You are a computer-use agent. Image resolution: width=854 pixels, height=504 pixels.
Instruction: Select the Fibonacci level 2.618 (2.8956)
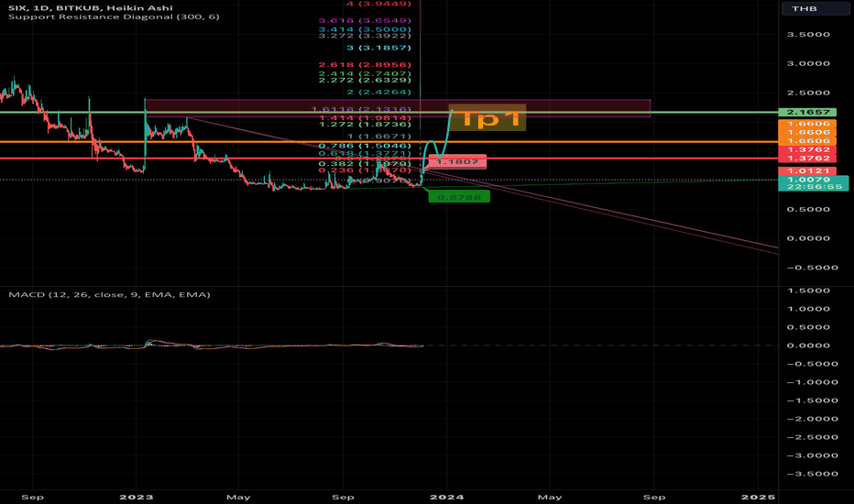click(x=365, y=65)
